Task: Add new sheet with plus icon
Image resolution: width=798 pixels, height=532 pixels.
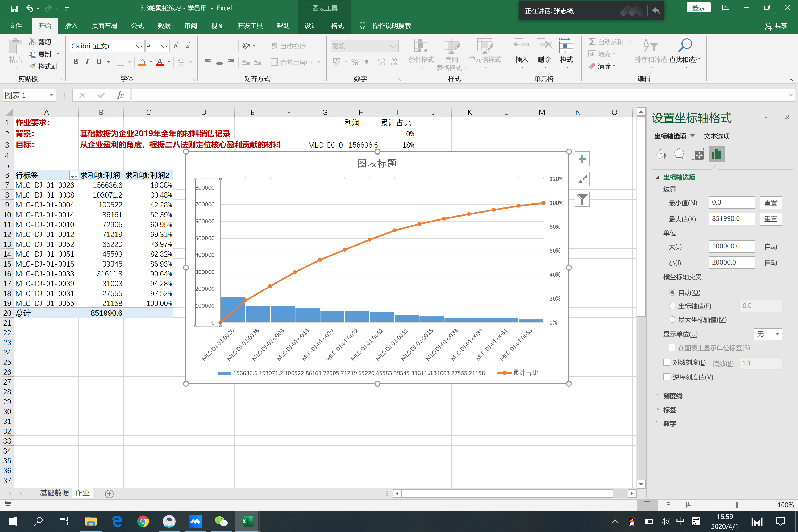Action: click(x=109, y=494)
